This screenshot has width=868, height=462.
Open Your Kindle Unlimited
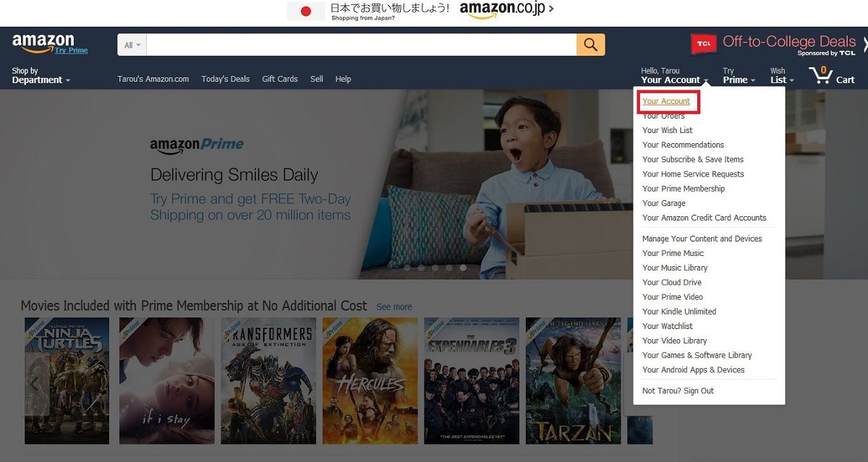pyautogui.click(x=679, y=312)
